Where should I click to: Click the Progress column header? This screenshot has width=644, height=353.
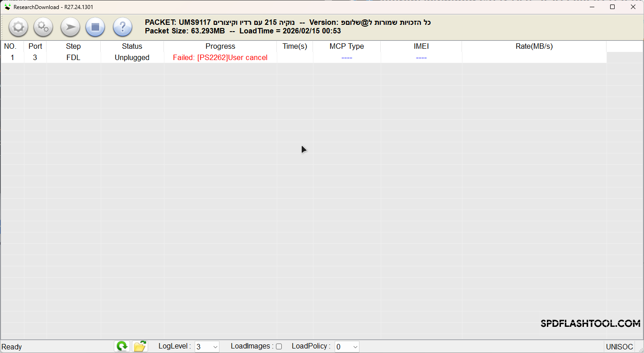point(220,46)
